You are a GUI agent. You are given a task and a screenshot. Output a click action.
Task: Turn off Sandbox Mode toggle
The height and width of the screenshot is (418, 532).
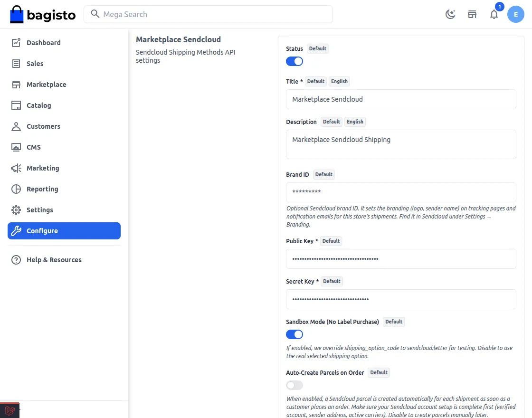[x=294, y=334]
